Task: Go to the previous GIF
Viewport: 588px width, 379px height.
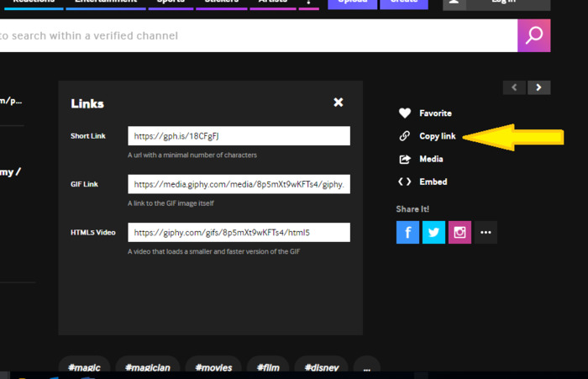Action: point(514,87)
